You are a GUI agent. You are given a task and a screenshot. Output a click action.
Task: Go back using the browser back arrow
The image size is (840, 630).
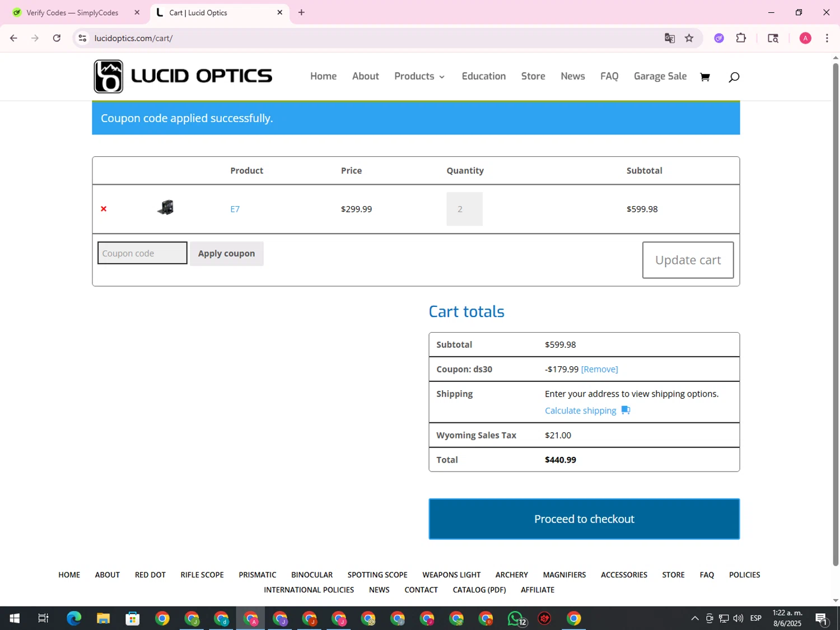tap(13, 38)
